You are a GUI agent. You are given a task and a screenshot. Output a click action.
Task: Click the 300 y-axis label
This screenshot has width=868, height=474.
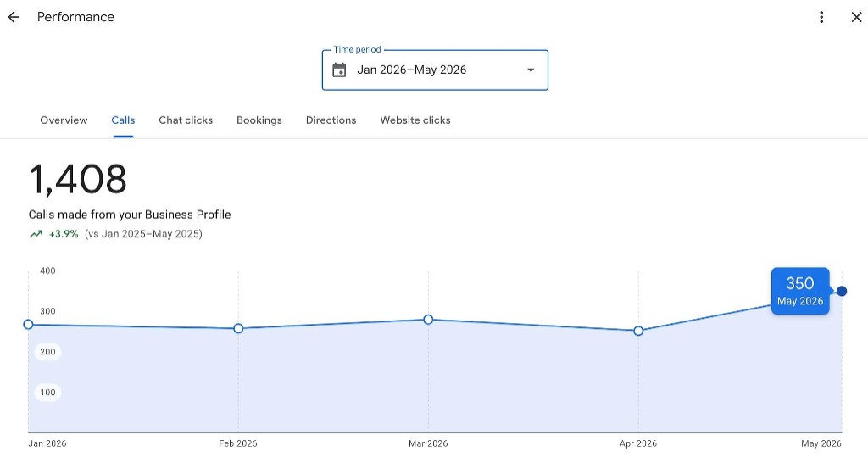coord(47,311)
